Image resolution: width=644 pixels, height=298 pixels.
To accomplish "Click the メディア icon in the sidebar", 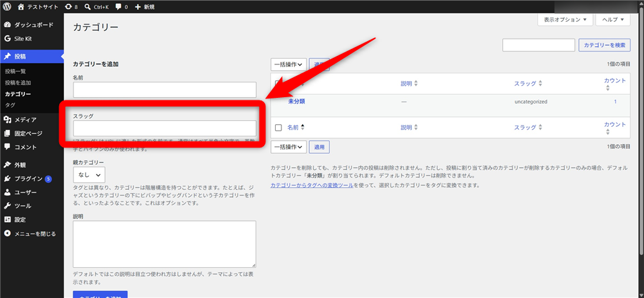I will click(7, 120).
